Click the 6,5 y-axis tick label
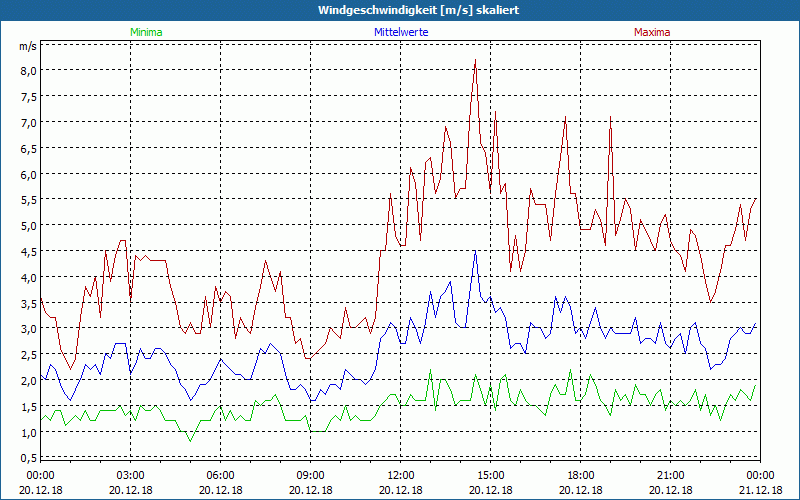Image resolution: width=800 pixels, height=500 pixels. (29, 149)
